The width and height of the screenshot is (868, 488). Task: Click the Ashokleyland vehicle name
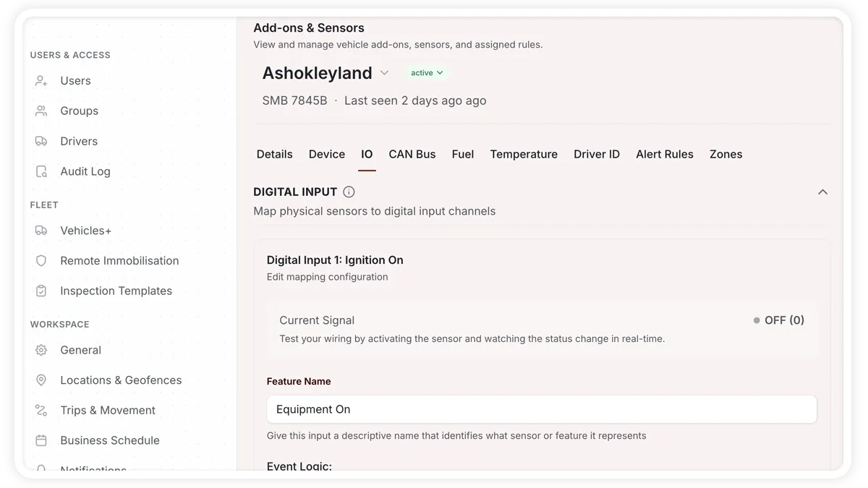[317, 73]
